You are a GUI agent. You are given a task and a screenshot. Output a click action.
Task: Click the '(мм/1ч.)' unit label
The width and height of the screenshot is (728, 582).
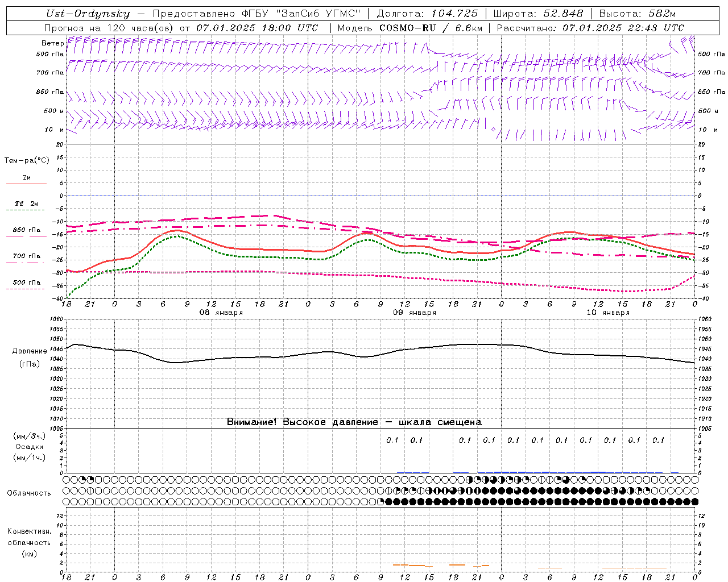[x=30, y=458]
